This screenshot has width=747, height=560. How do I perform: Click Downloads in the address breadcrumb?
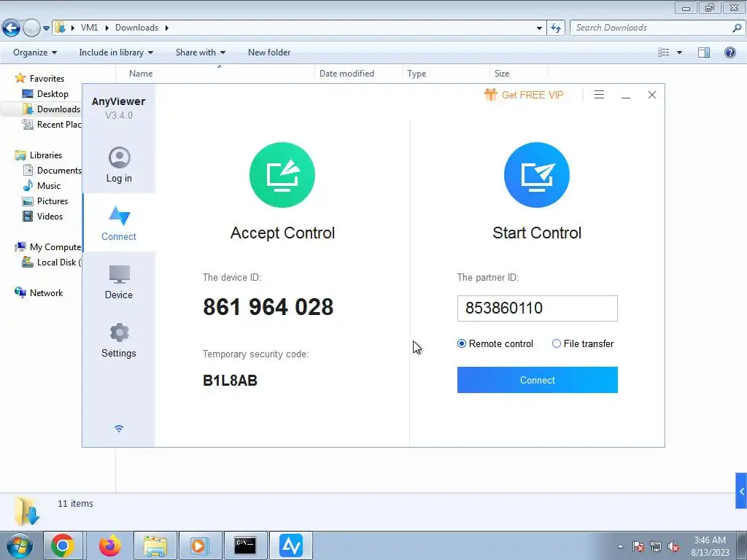[x=136, y=28]
